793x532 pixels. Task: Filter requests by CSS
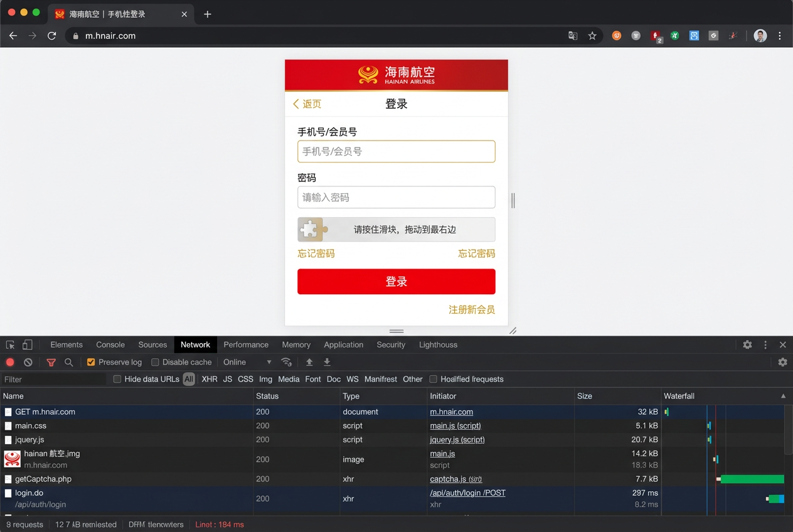pyautogui.click(x=245, y=379)
